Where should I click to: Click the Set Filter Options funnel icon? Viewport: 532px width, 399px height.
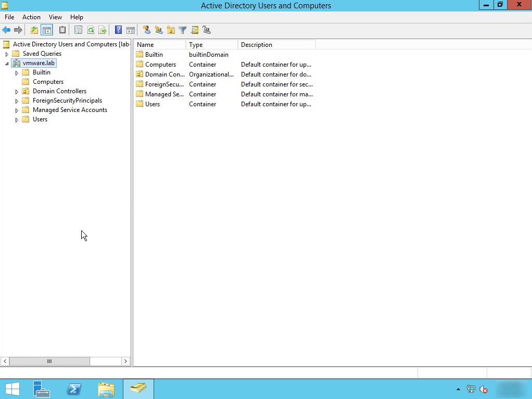coord(183,30)
